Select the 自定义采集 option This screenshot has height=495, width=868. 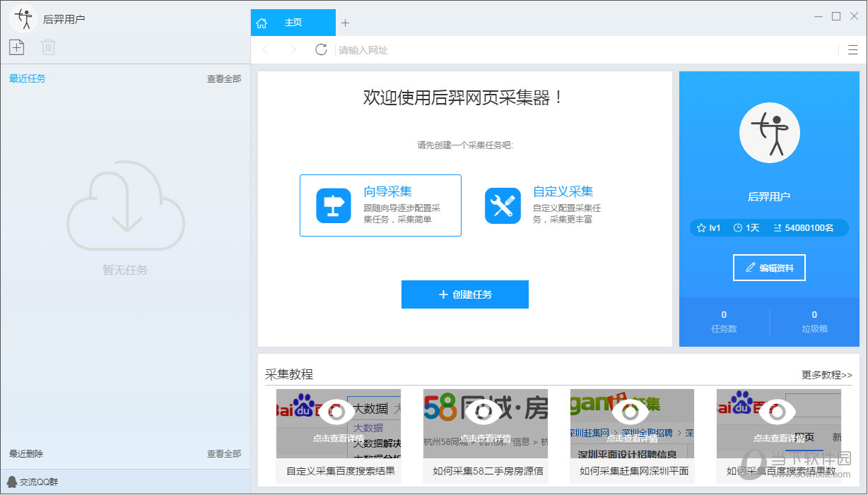coord(543,205)
